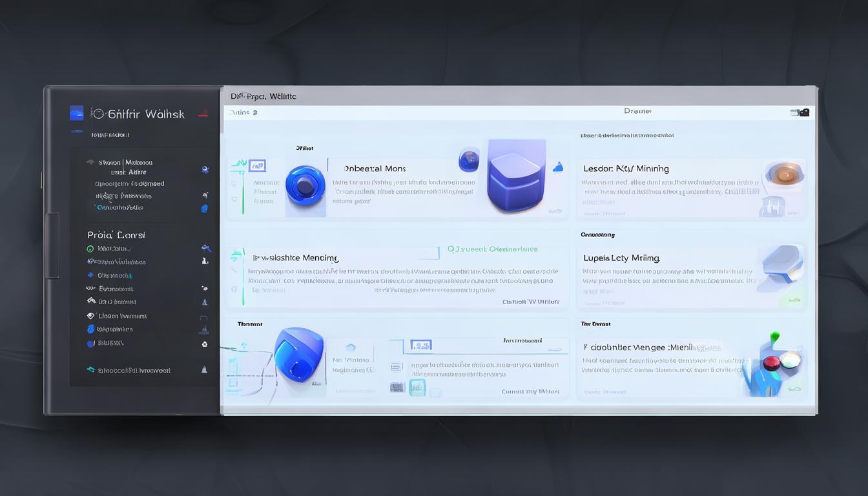
Task: Select the 'Stwon | Mabcou' sidebar item
Action: (125, 163)
